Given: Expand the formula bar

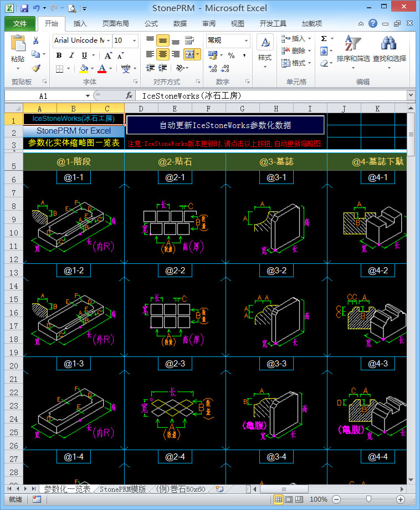Looking at the screenshot, I should 411,95.
